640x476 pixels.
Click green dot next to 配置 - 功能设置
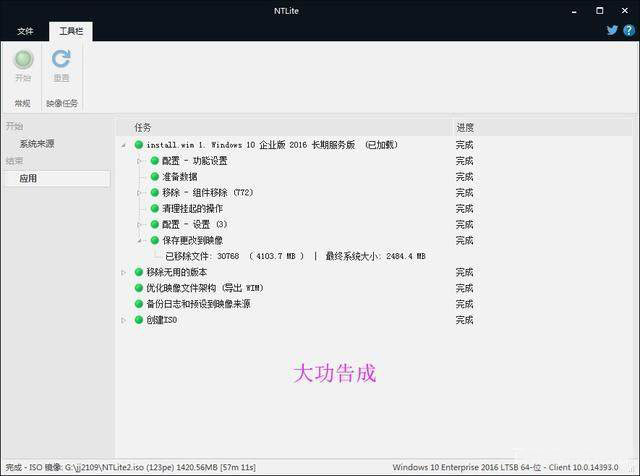[x=155, y=160]
